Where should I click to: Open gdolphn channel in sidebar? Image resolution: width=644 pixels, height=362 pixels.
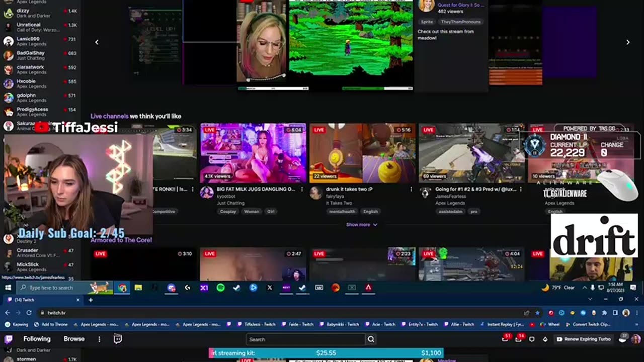[39, 98]
